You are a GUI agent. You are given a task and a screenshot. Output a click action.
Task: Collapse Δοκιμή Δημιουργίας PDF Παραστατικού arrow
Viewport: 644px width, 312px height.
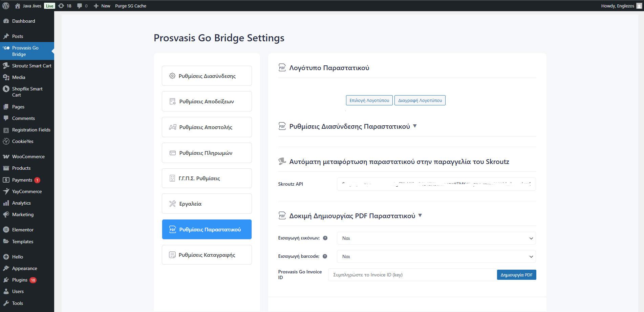click(x=420, y=215)
